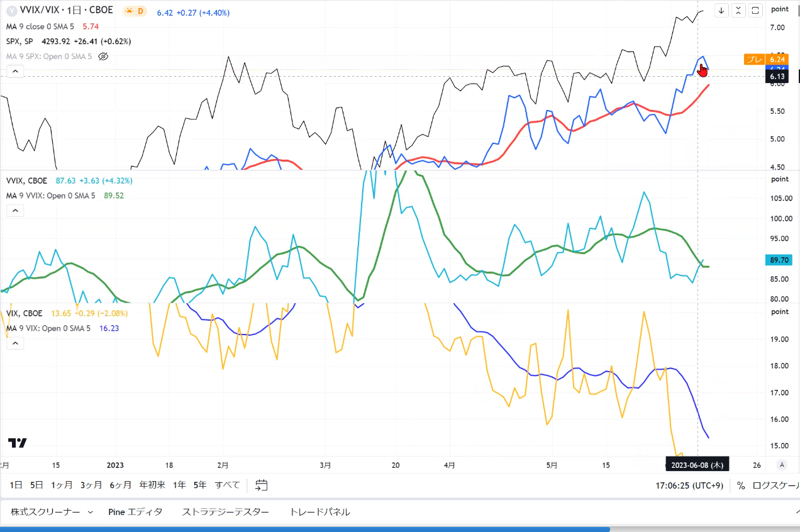800x532 pixels.
Task: Click the 2023-06-08 (木) date marker
Action: pyautogui.click(x=697, y=465)
